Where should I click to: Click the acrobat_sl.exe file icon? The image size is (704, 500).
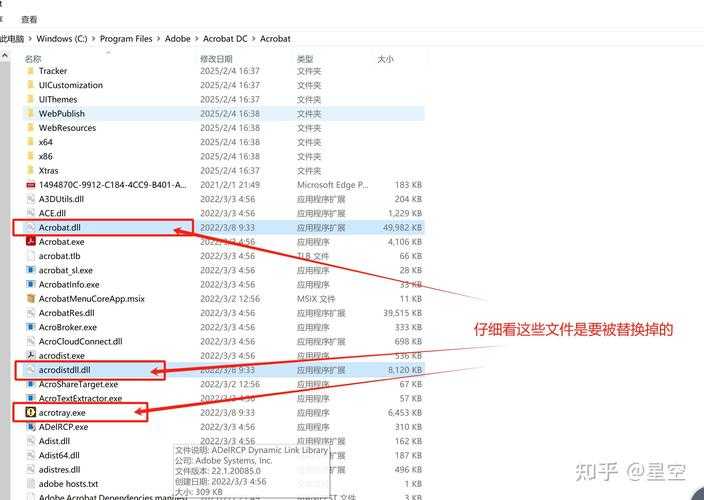(30, 270)
